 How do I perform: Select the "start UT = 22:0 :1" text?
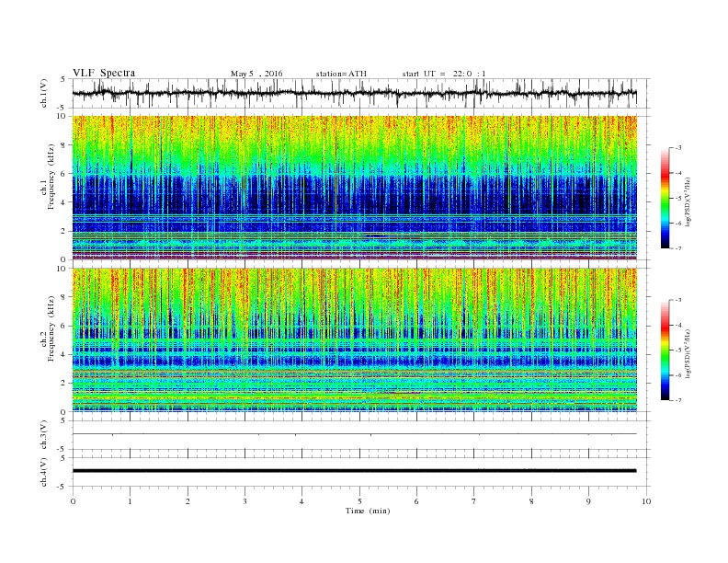point(444,74)
